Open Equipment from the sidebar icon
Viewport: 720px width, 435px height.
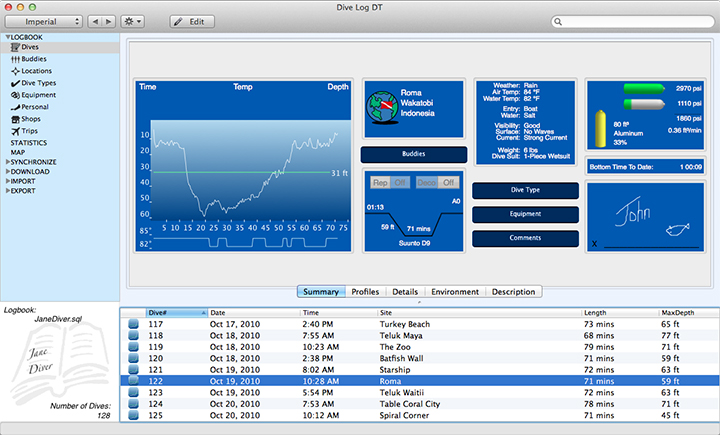15,95
